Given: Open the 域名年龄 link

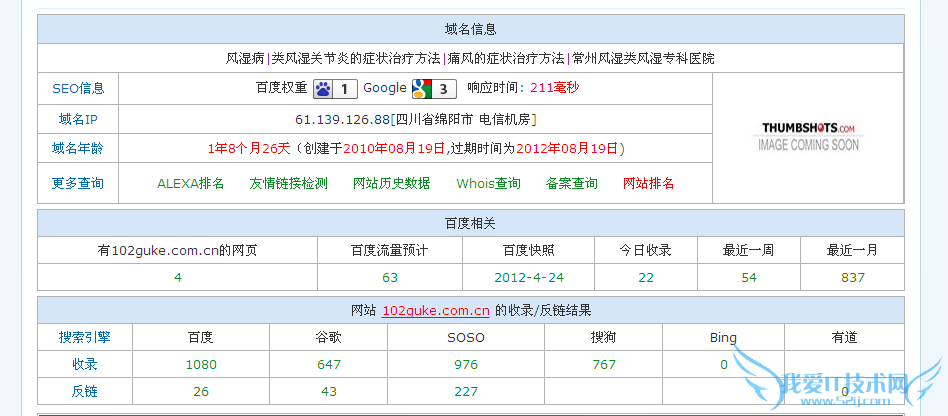Looking at the screenshot, I should (x=78, y=148).
